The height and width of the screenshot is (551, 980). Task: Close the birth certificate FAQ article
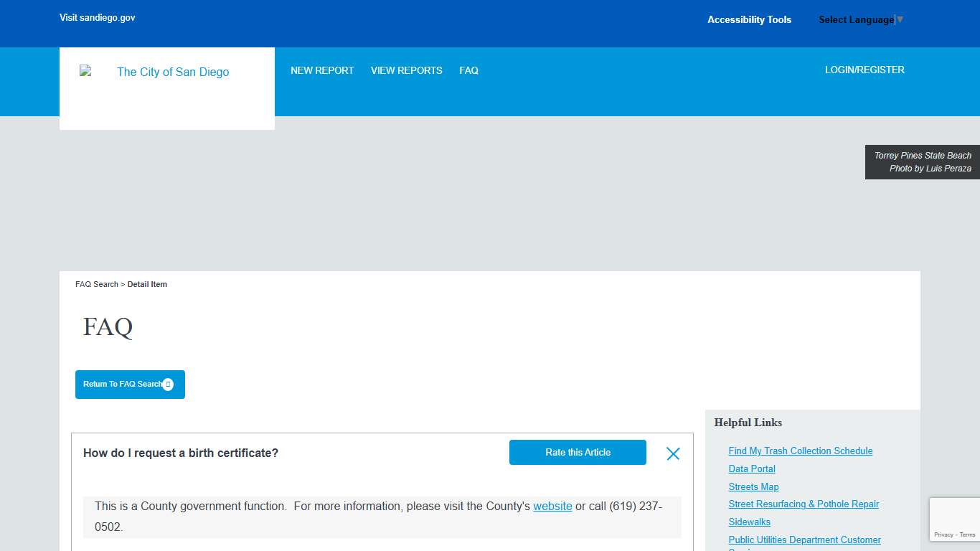click(x=673, y=453)
